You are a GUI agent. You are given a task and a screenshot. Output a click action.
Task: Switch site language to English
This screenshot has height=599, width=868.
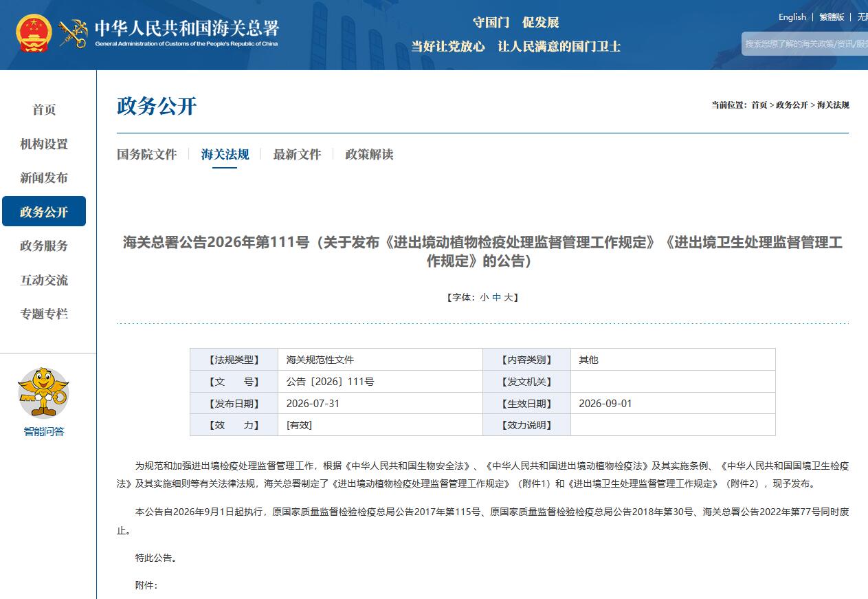point(792,17)
